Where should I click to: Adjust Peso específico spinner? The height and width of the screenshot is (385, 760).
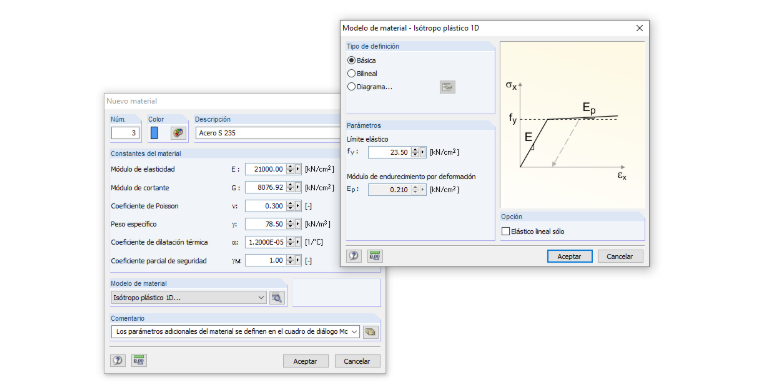pyautogui.click(x=290, y=224)
